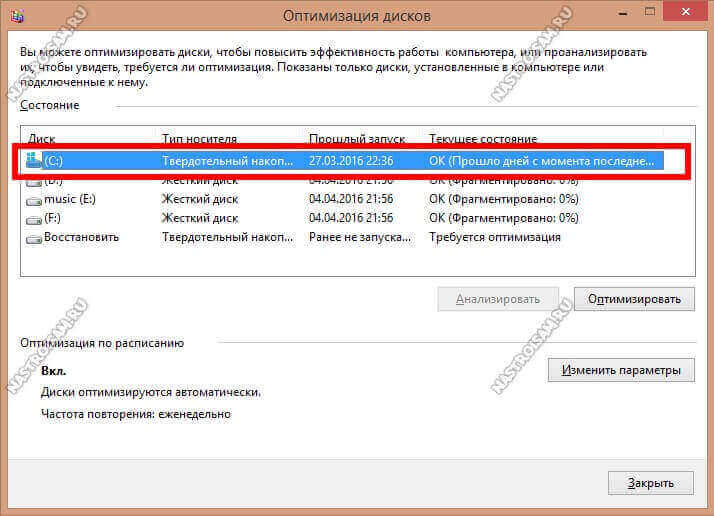This screenshot has height=516, width=714.
Task: Sort by the Прошлый запуск column header
Action: (357, 138)
